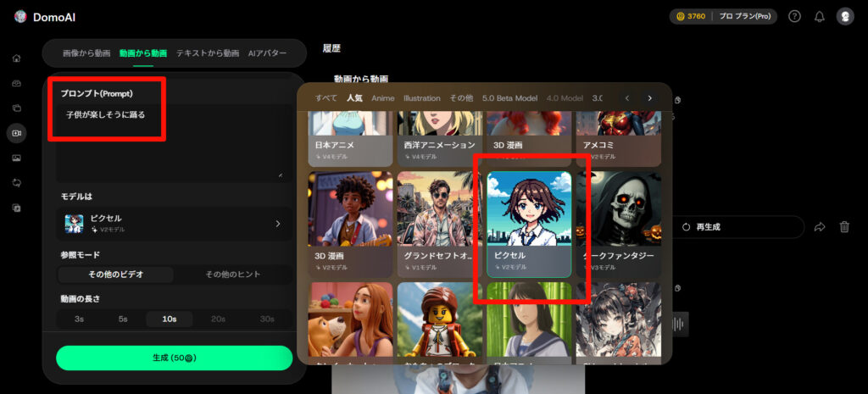The image size is (868, 394).
Task: Click the video camera icon in the sidebar
Action: (x=17, y=133)
